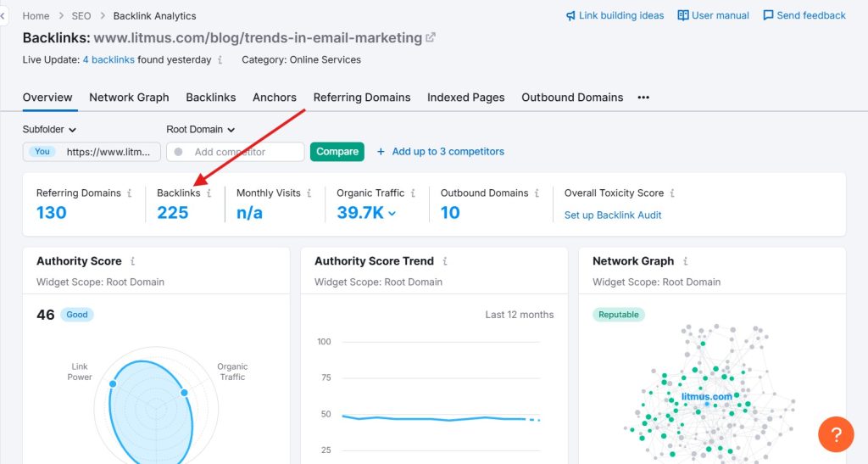Expand the Organic Traffic 39.7K dropdown
868x464 pixels.
pyautogui.click(x=392, y=213)
